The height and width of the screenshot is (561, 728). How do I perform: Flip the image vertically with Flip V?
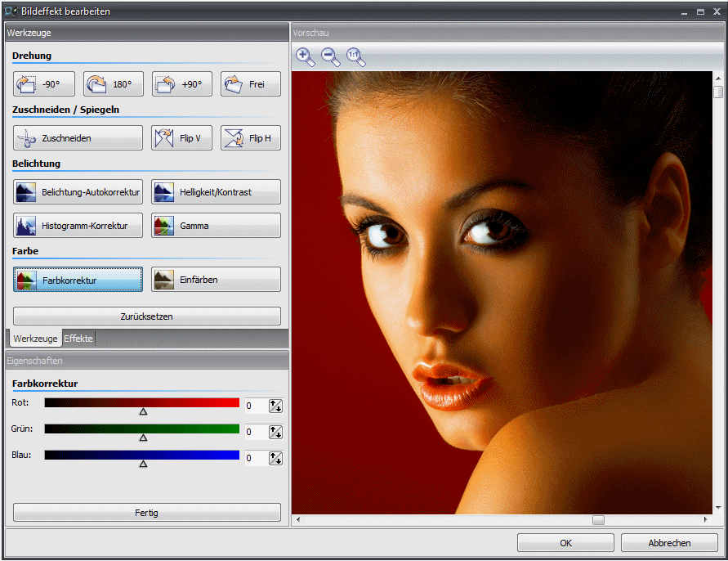[x=181, y=138]
